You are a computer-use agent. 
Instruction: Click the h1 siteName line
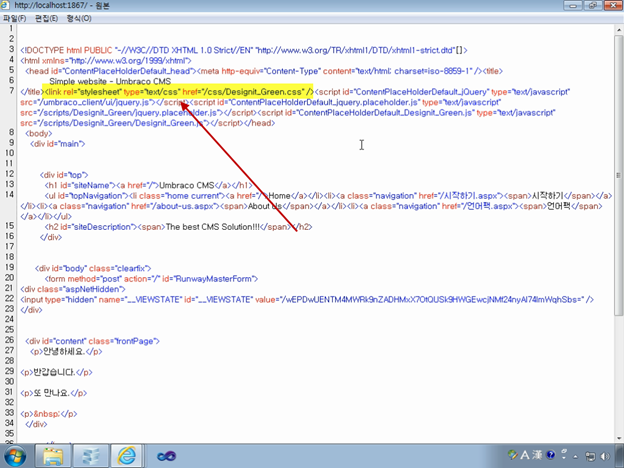148,185
